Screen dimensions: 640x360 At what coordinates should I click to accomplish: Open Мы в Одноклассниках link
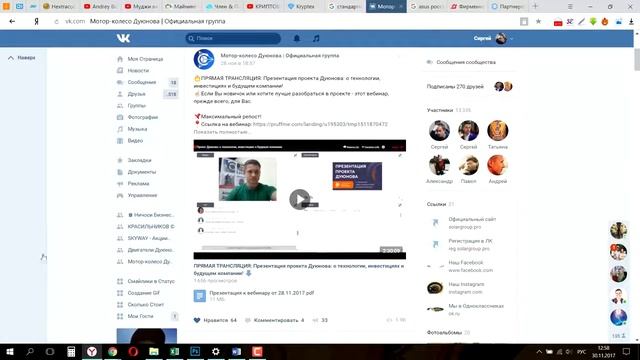click(x=476, y=306)
